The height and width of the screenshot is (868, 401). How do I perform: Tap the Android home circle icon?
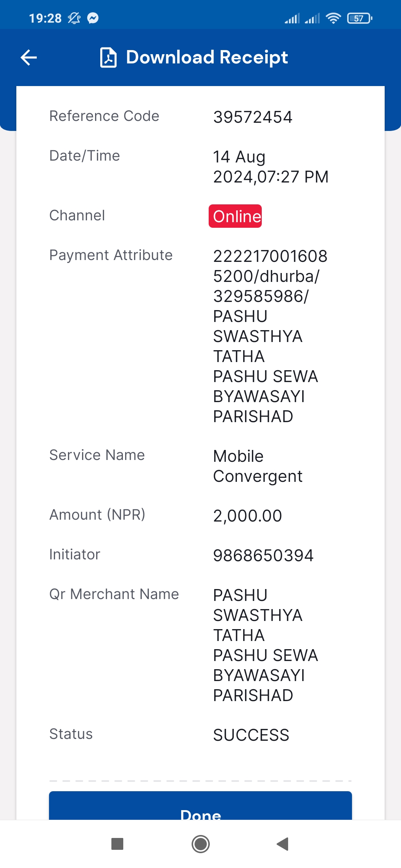(x=200, y=844)
